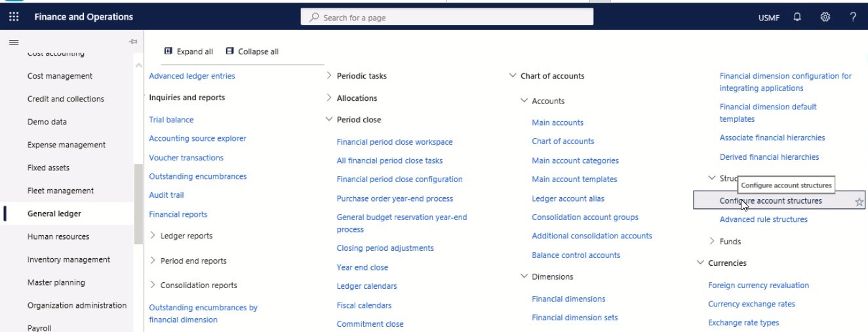The image size is (868, 332).
Task: Open Ledger calendars link
Action: pyautogui.click(x=367, y=286)
